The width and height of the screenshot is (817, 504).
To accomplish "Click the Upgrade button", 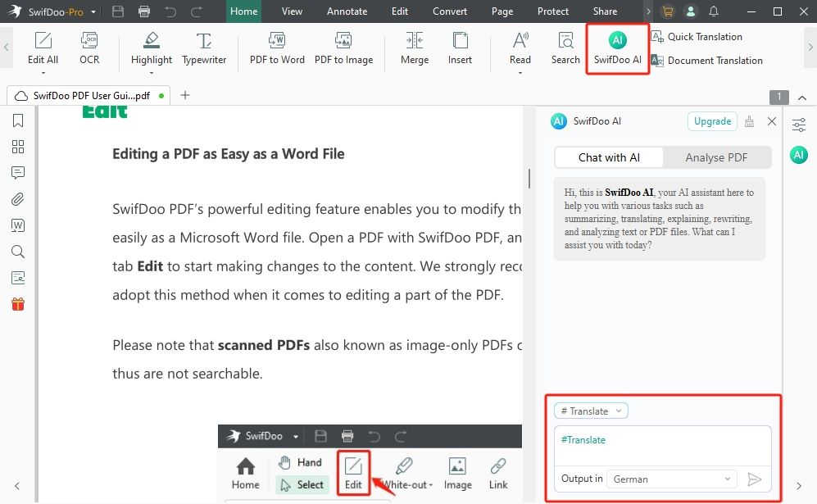I will 712,121.
